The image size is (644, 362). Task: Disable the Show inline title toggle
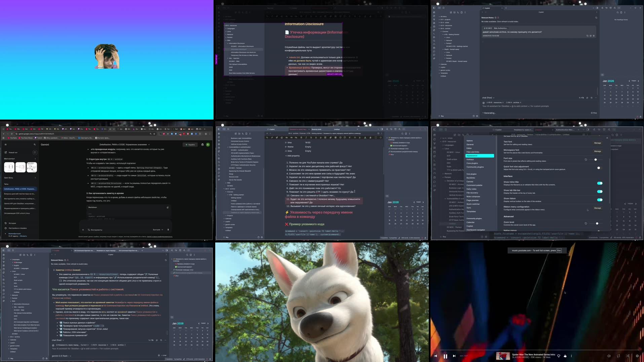(x=600, y=183)
